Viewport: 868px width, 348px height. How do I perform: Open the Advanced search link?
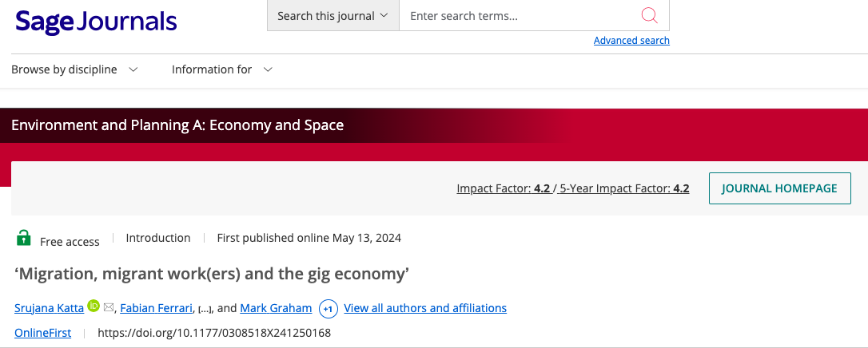coord(631,41)
